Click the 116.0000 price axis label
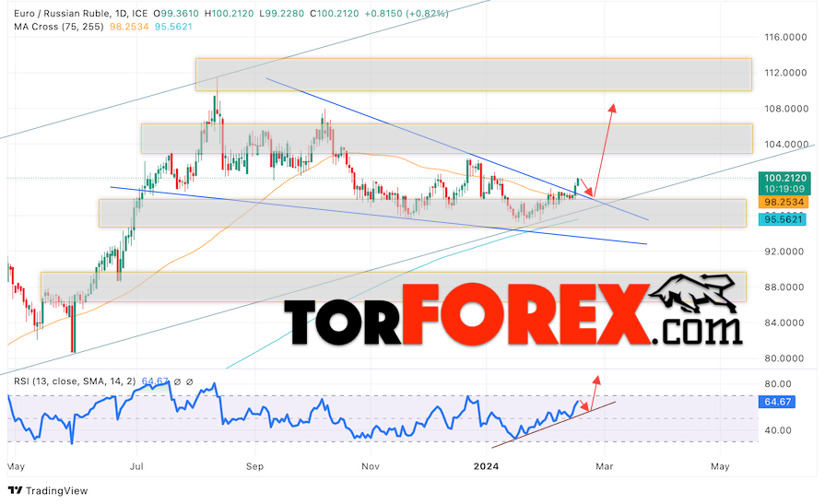The height and width of the screenshot is (504, 825). click(785, 37)
